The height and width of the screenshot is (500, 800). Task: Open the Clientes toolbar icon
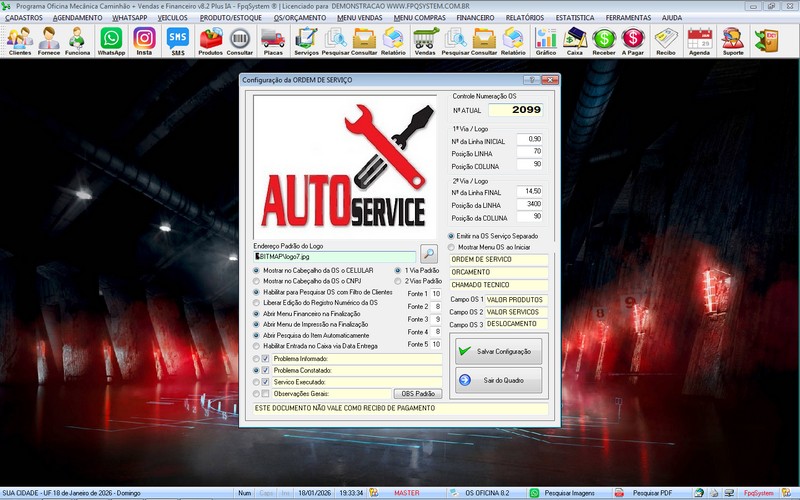tap(19, 40)
